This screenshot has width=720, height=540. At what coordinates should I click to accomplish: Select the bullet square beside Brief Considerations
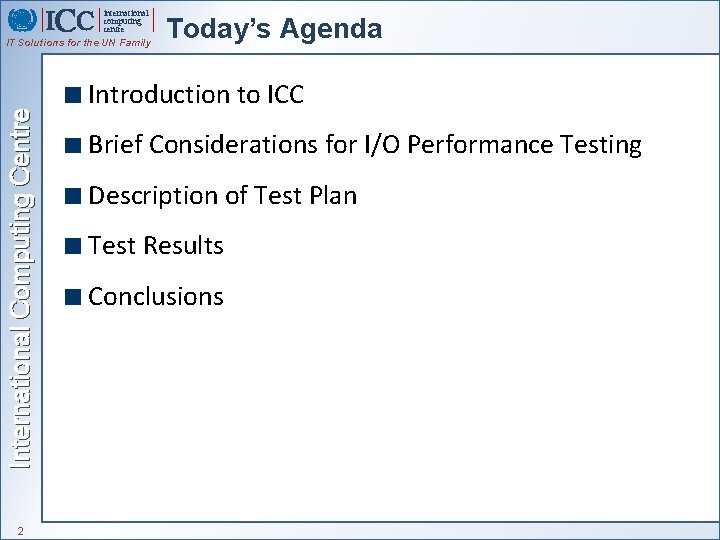pos(73,145)
